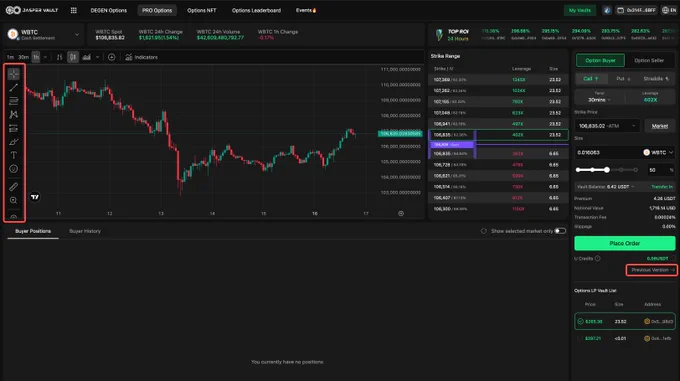Go to Options NFT page
The width and height of the screenshot is (680, 381).
[x=202, y=10]
